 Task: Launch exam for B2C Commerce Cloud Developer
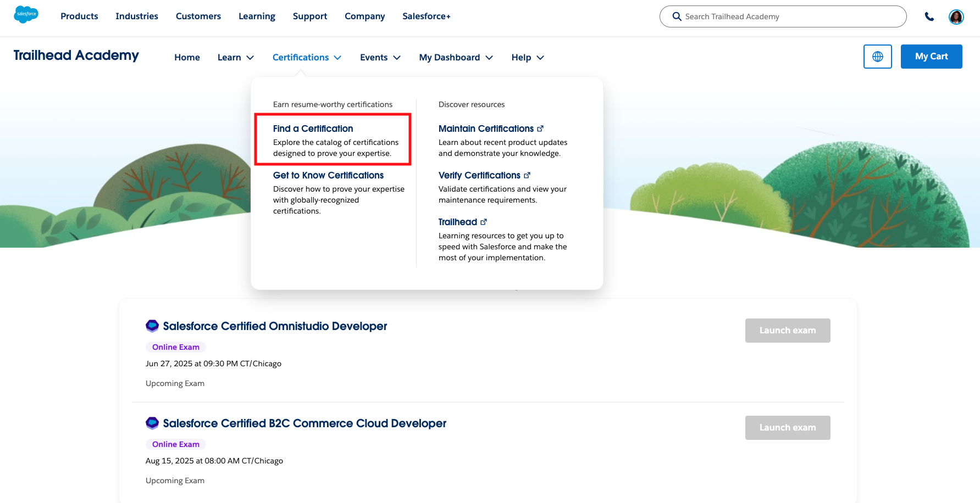click(x=788, y=428)
